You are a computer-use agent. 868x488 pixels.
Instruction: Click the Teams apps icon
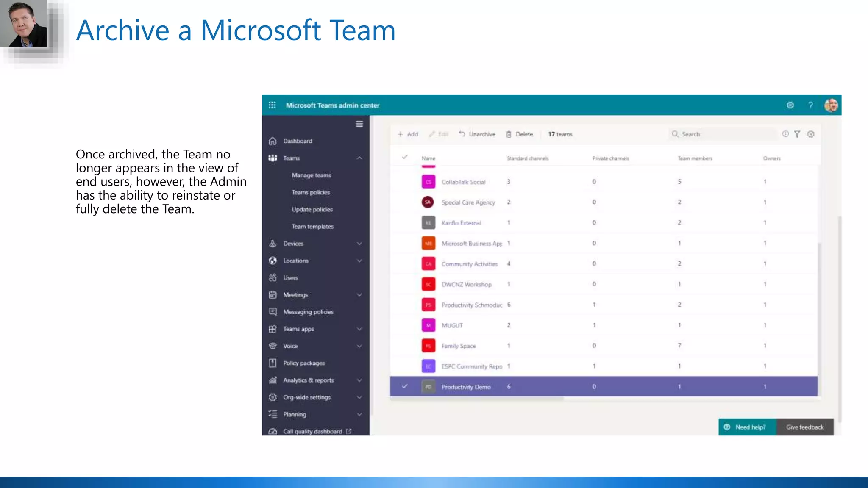pos(273,329)
